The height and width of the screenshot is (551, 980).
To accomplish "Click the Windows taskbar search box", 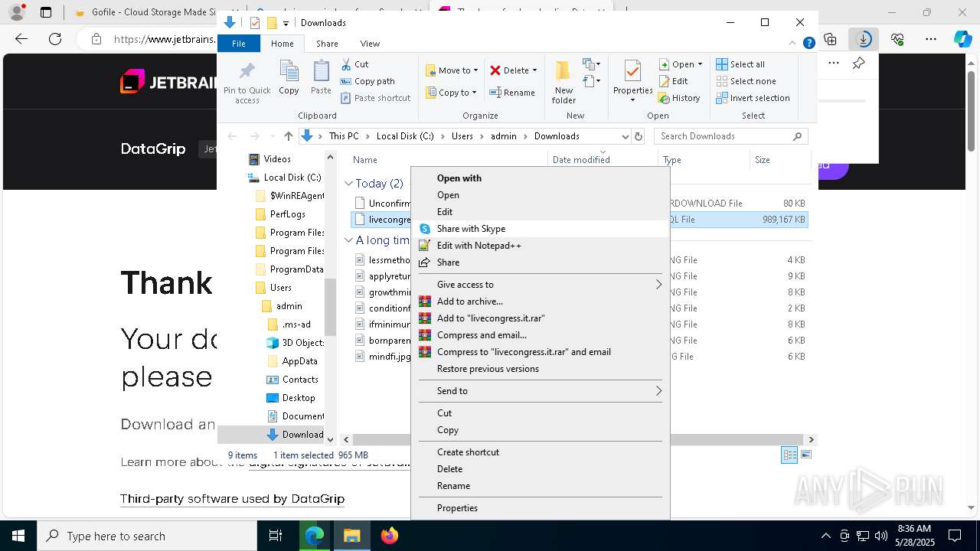I will click(x=147, y=536).
